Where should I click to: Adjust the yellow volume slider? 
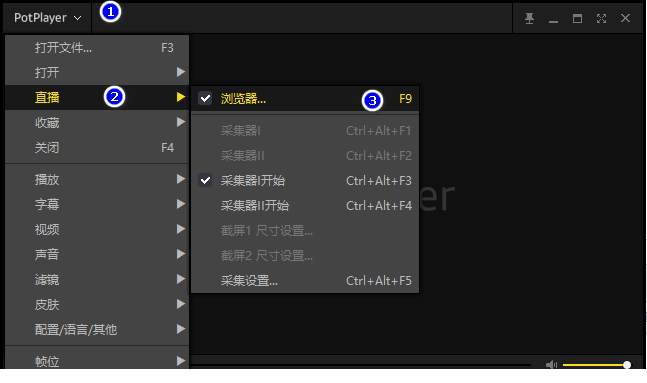click(596, 365)
